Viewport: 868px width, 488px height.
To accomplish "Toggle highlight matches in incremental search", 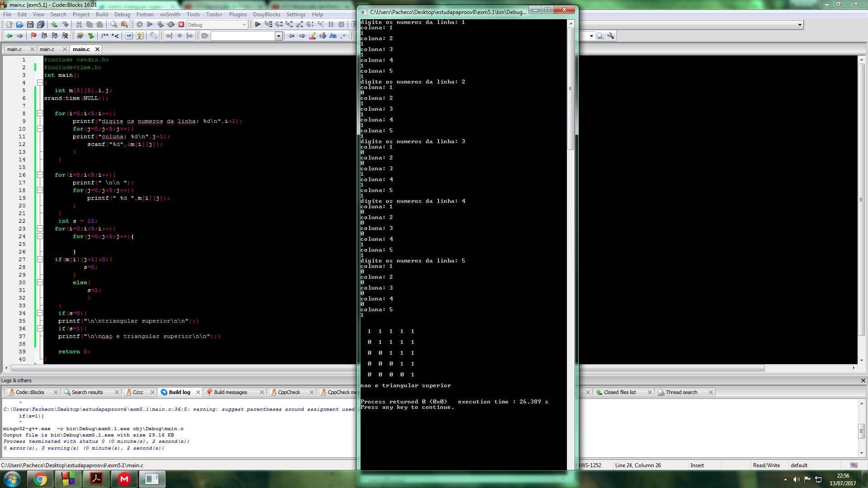I will click(312, 36).
